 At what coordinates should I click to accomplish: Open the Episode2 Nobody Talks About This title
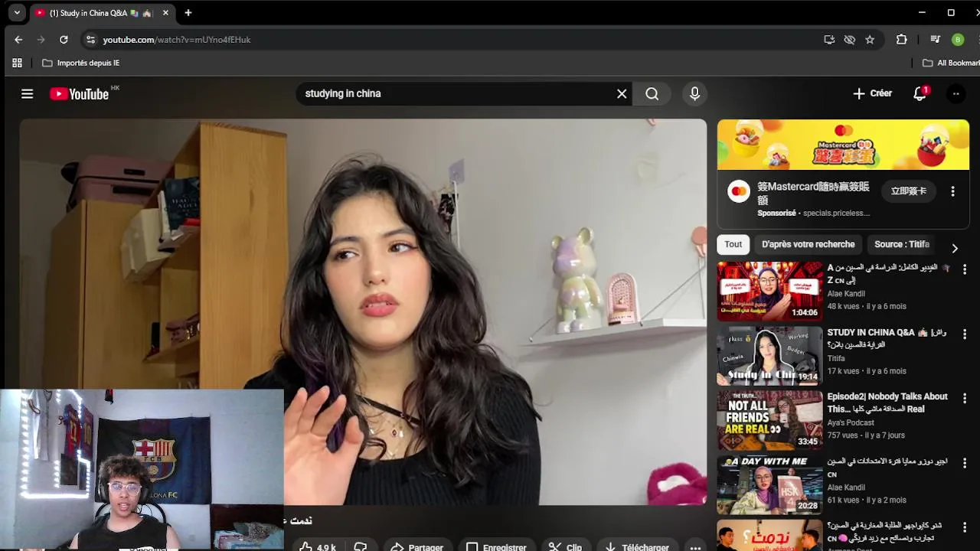887,403
